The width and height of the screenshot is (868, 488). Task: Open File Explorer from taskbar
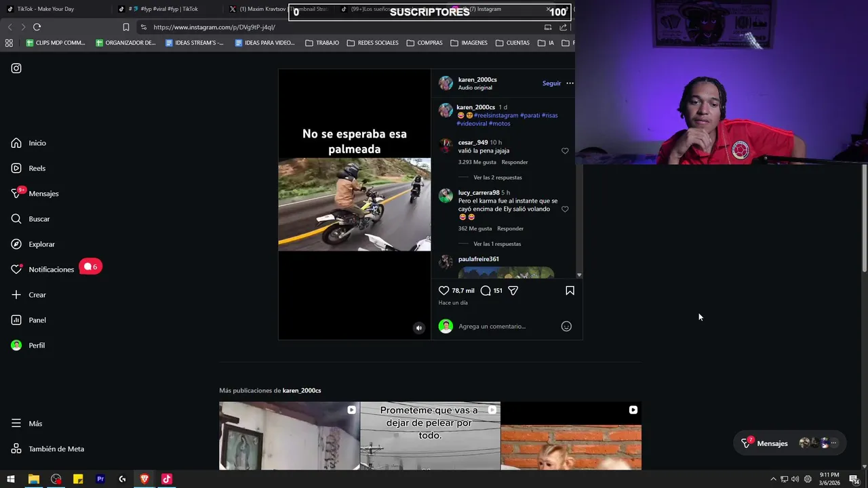click(x=33, y=479)
